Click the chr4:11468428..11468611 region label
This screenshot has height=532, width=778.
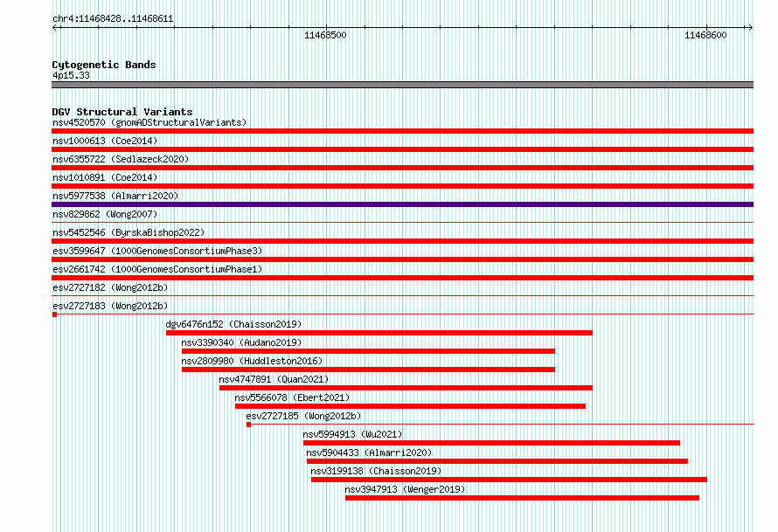(113, 19)
